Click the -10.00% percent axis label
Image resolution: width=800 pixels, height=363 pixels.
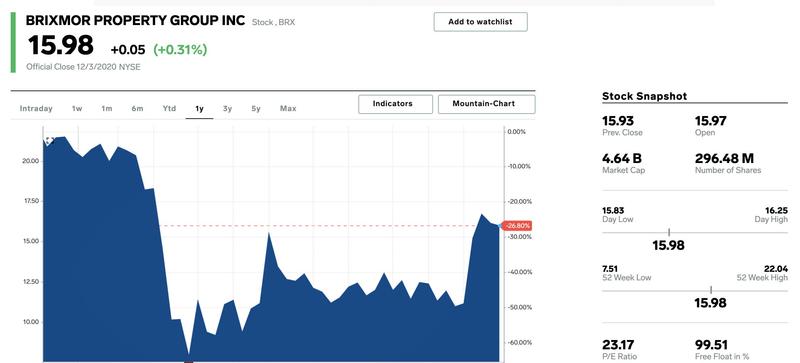tap(519, 166)
